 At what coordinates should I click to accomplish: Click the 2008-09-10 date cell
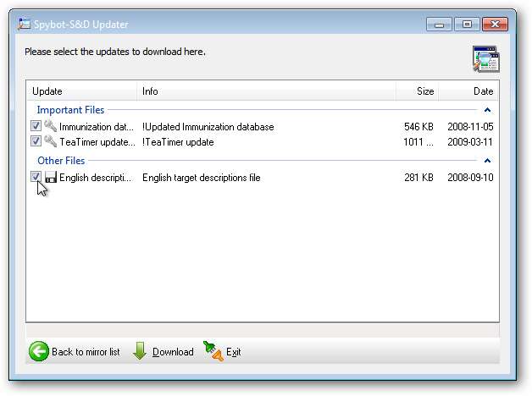point(470,178)
